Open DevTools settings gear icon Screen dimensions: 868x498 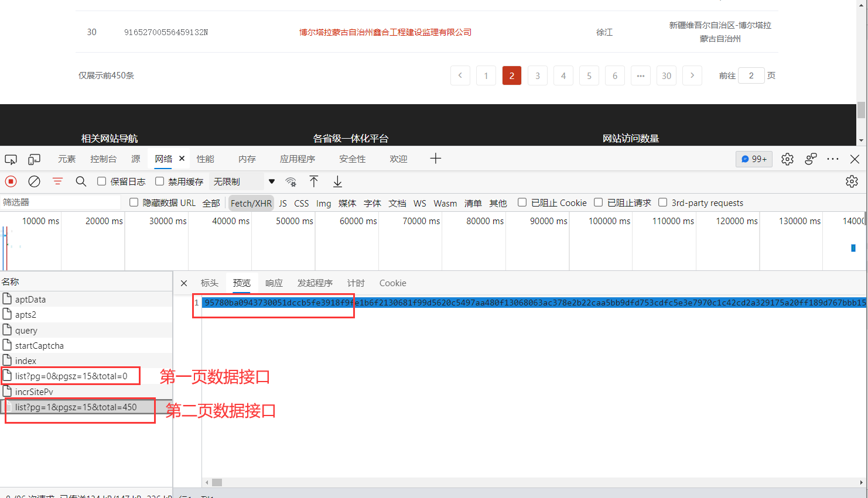pos(787,159)
